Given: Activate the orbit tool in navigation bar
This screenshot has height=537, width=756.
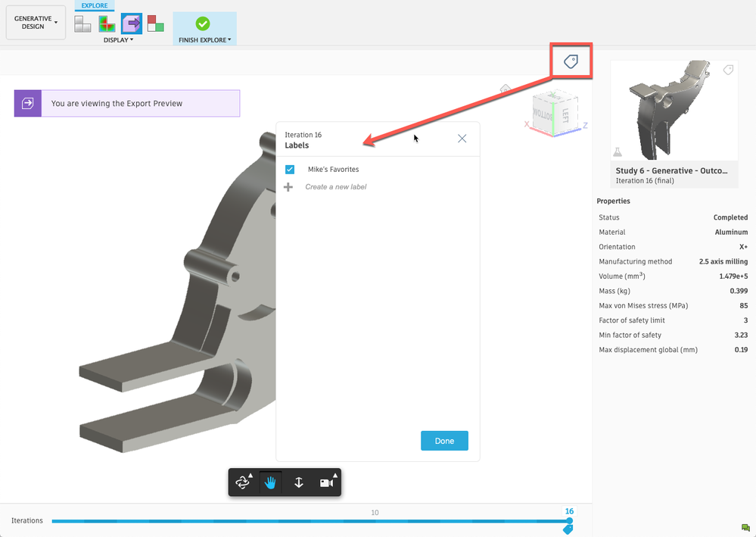Looking at the screenshot, I should point(242,482).
